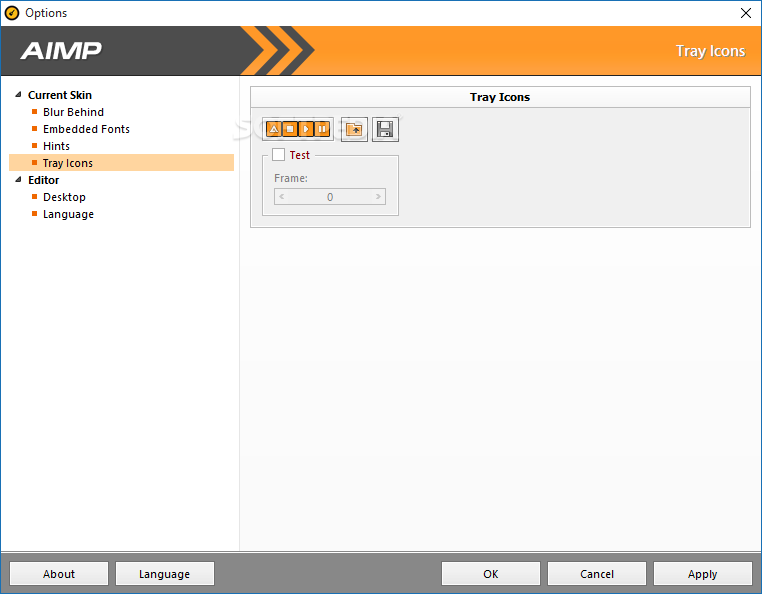Close the Options window
762x594 pixels.
pyautogui.click(x=746, y=13)
